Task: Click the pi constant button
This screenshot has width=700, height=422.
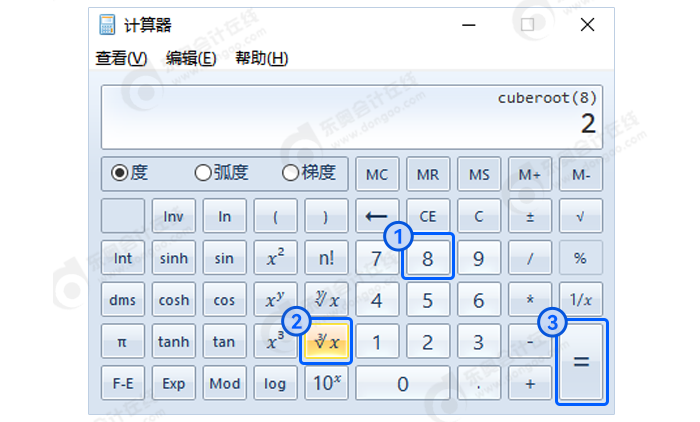Action: [122, 342]
